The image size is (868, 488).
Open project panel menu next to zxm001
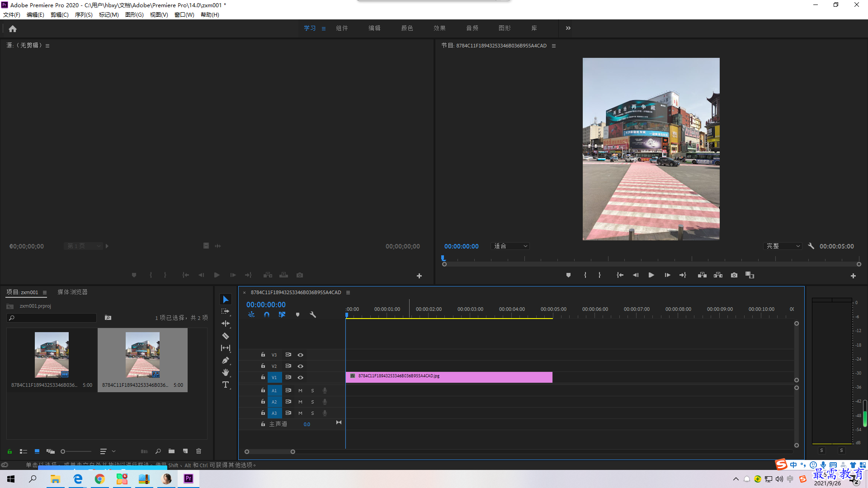coord(45,293)
